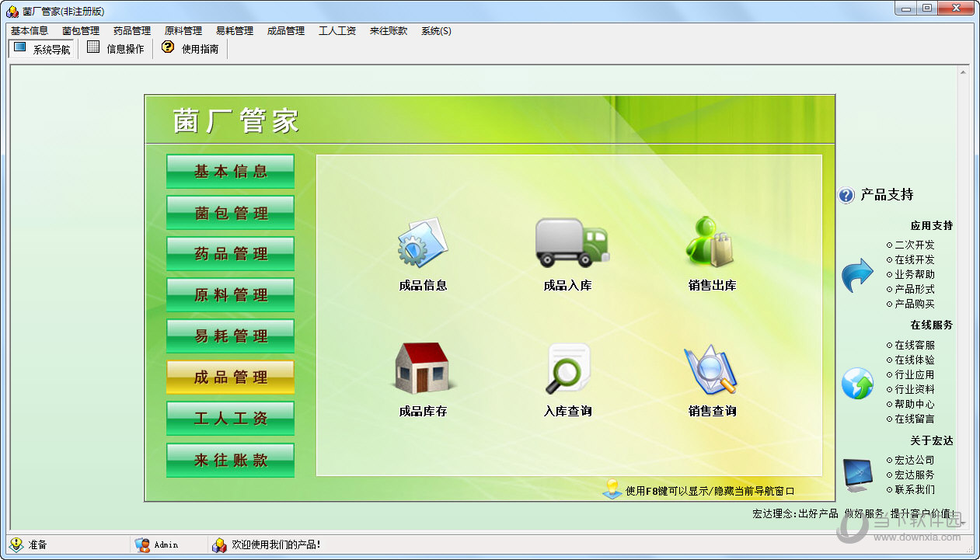This screenshot has height=560, width=980.
Task: Open the 成品库存 house icon
Action: coord(422,367)
